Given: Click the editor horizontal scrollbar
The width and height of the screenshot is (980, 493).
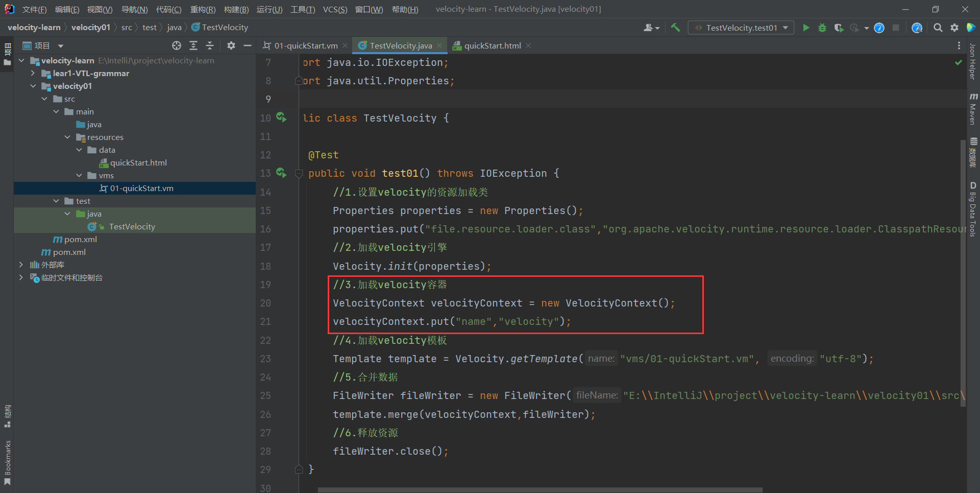Looking at the screenshot, I should coord(540,490).
